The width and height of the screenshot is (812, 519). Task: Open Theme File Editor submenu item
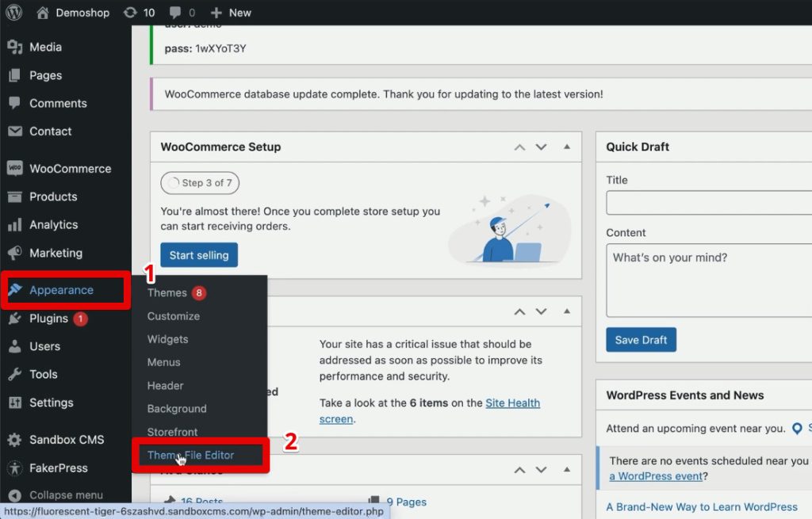click(x=190, y=456)
